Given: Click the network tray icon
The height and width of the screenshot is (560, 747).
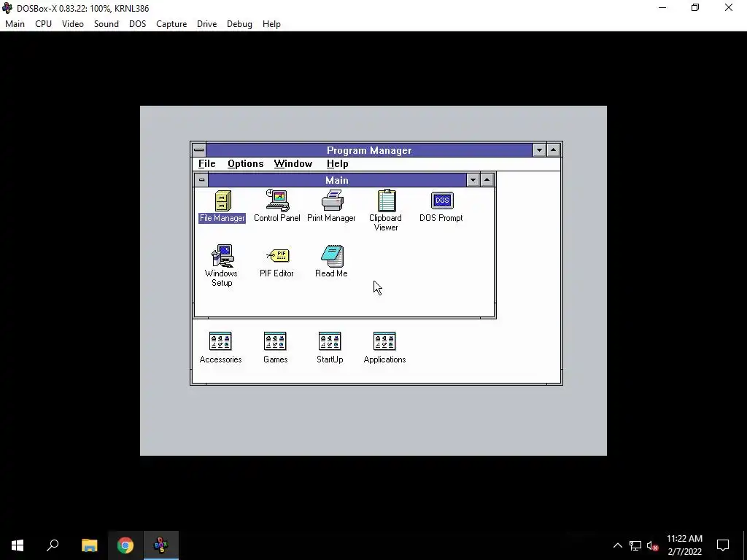Looking at the screenshot, I should (x=635, y=545).
